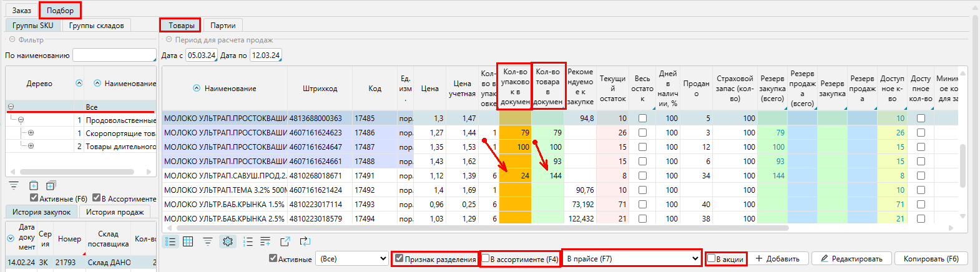Screen dimensions: 980x272
Task: Click the numbered list icon in the toolbar
Action: [248, 241]
